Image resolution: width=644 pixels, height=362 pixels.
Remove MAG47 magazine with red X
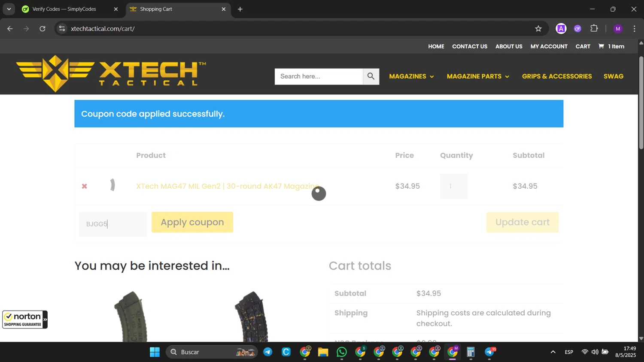point(85,186)
